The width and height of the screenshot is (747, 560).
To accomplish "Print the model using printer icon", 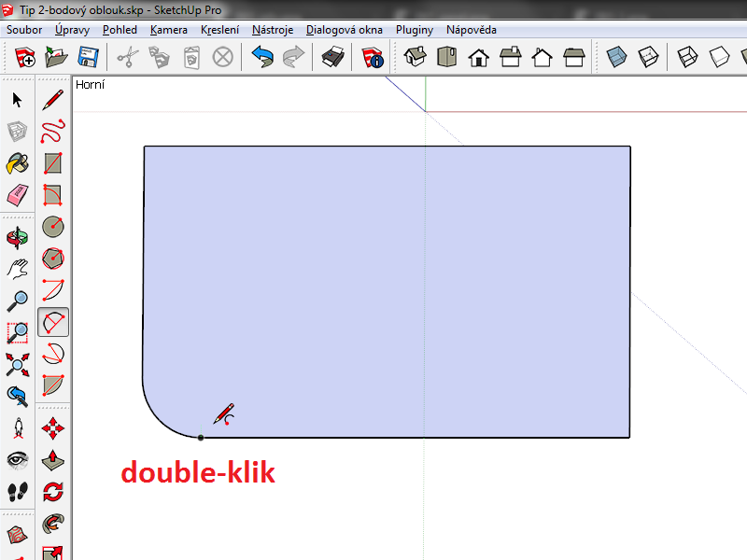I will point(332,58).
